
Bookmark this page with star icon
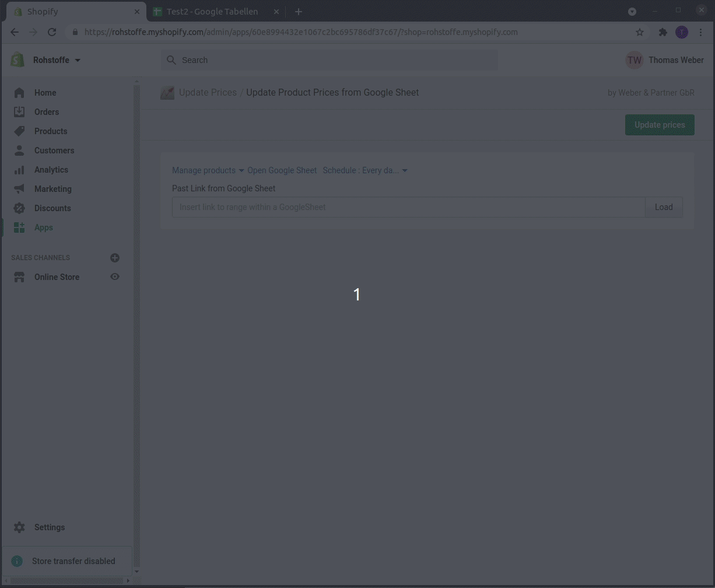(x=640, y=32)
